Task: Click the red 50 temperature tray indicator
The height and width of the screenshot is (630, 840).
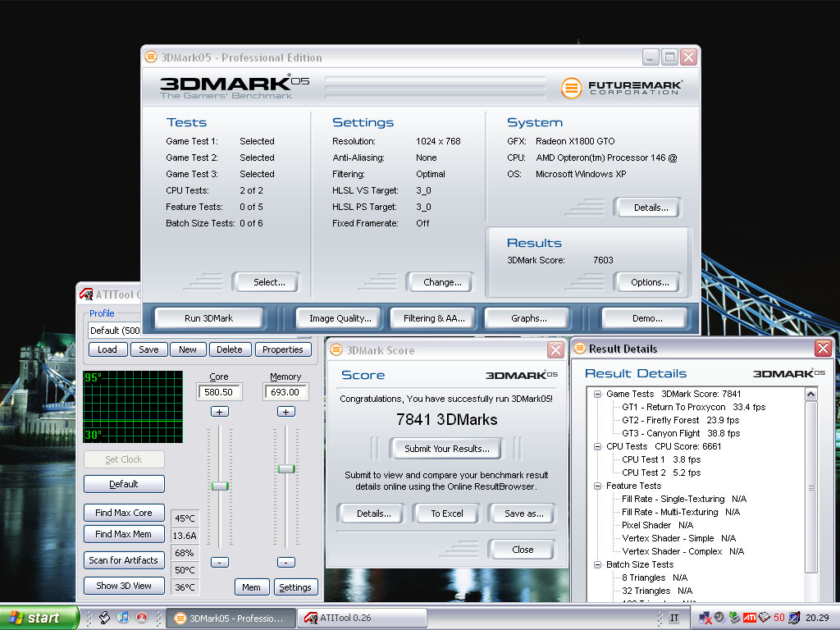Action: pyautogui.click(x=779, y=618)
